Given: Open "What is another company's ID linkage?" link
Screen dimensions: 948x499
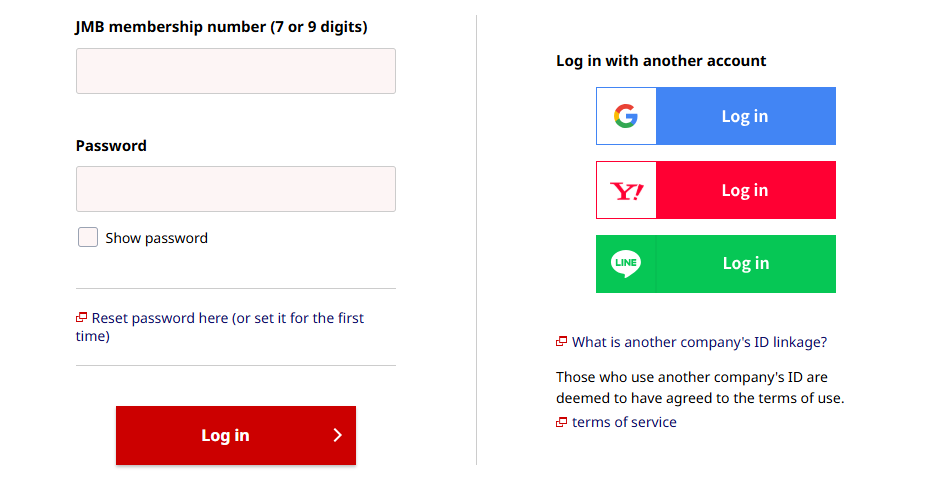Looking at the screenshot, I should tap(699, 342).
